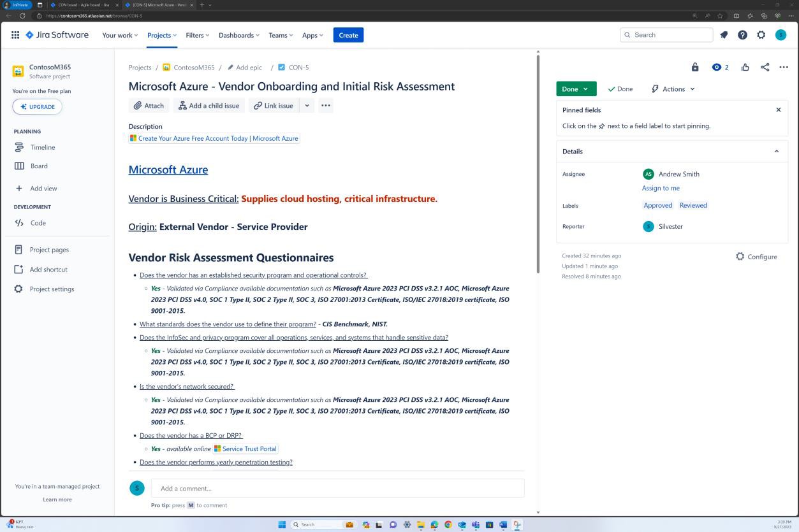Collapse the Details section chevron
The height and width of the screenshot is (532, 799).
click(776, 151)
